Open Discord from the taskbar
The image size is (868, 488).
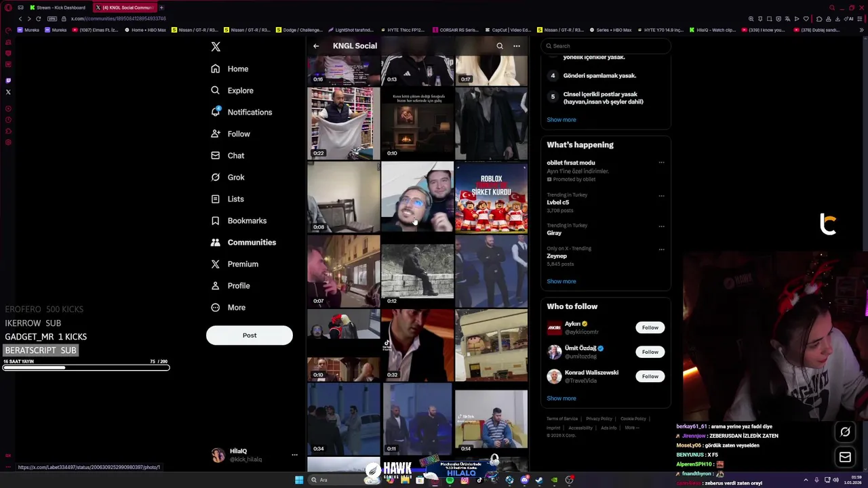(x=524, y=480)
